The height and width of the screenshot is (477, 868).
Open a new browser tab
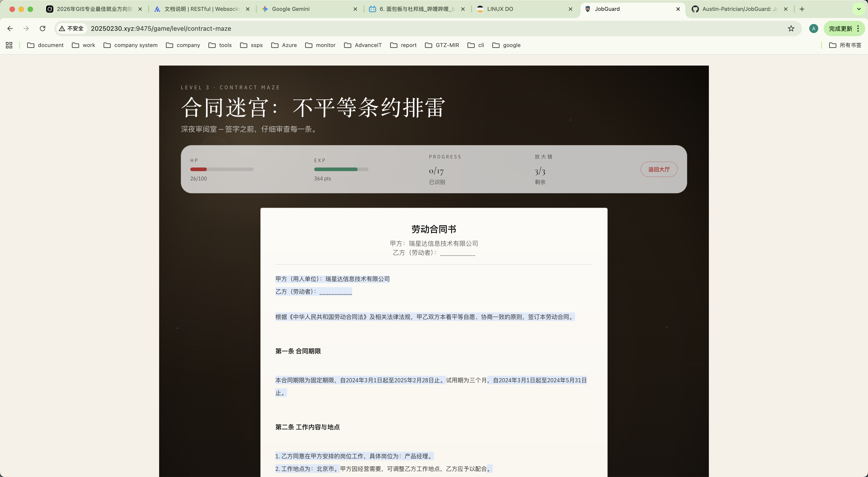802,9
